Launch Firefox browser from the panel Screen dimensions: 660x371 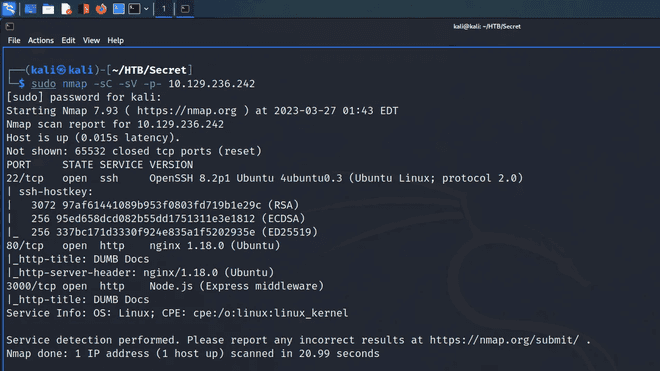[101, 9]
